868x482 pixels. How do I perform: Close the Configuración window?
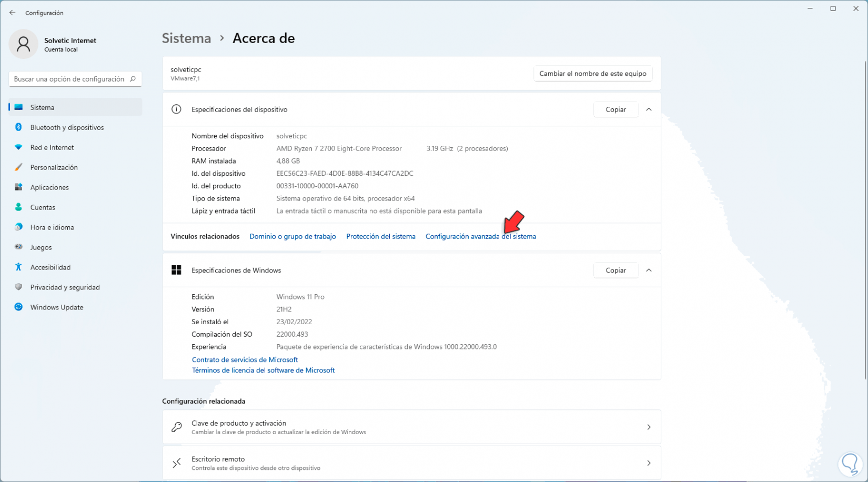[856, 8]
